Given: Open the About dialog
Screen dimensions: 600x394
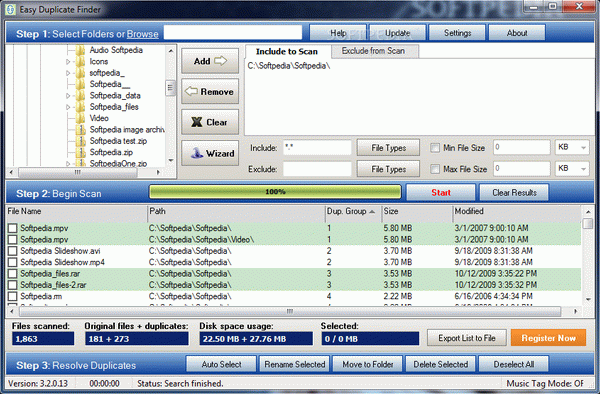Looking at the screenshot, I should click(517, 33).
